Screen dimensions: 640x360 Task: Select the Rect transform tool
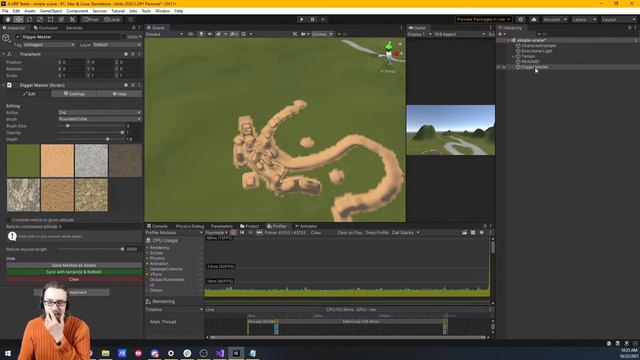[x=51, y=20]
